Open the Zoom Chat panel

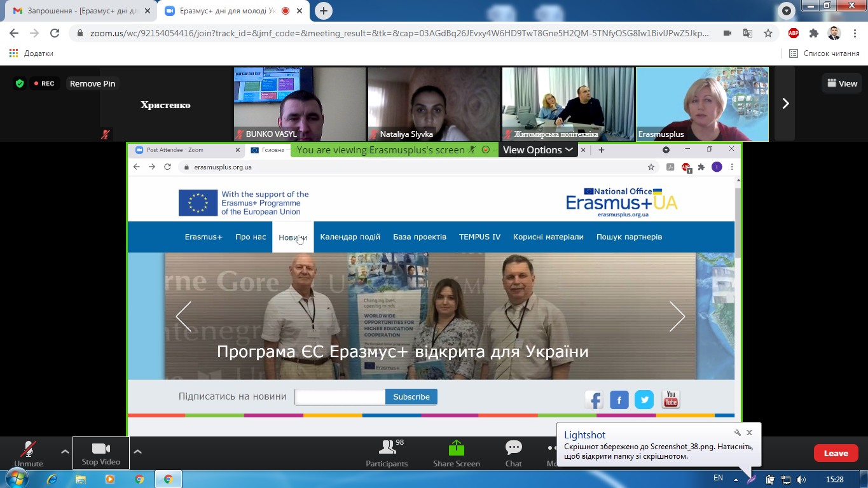(513, 453)
